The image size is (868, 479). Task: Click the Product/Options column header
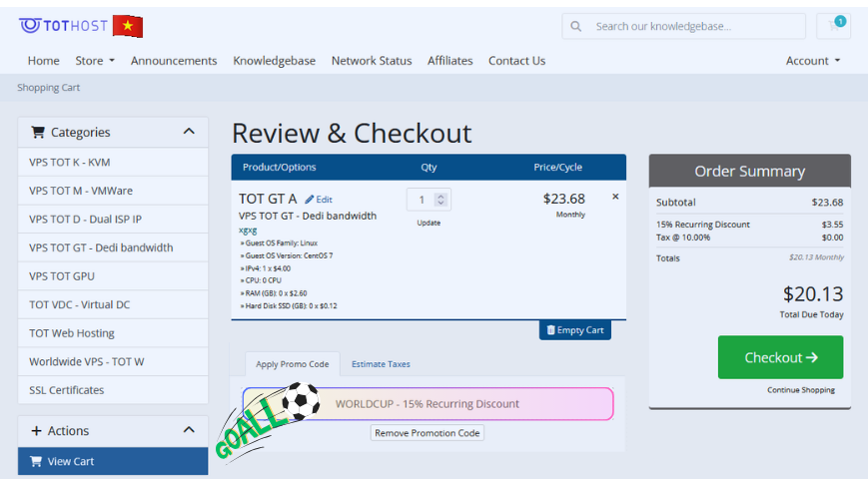[279, 167]
